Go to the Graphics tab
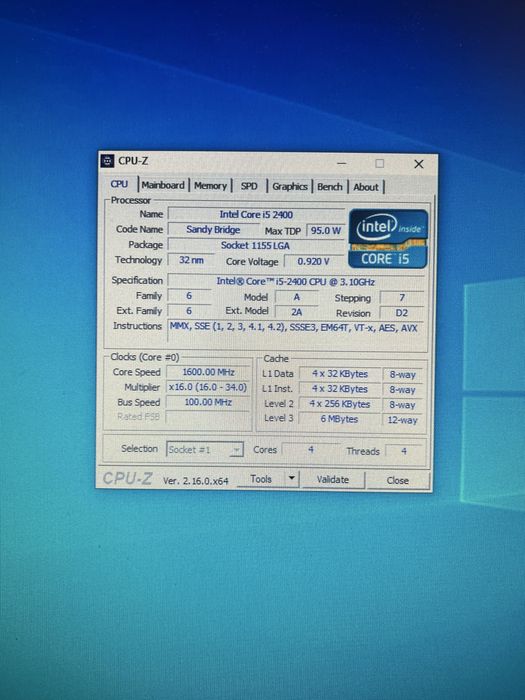Screen dimensions: 525x700 [x=289, y=187]
